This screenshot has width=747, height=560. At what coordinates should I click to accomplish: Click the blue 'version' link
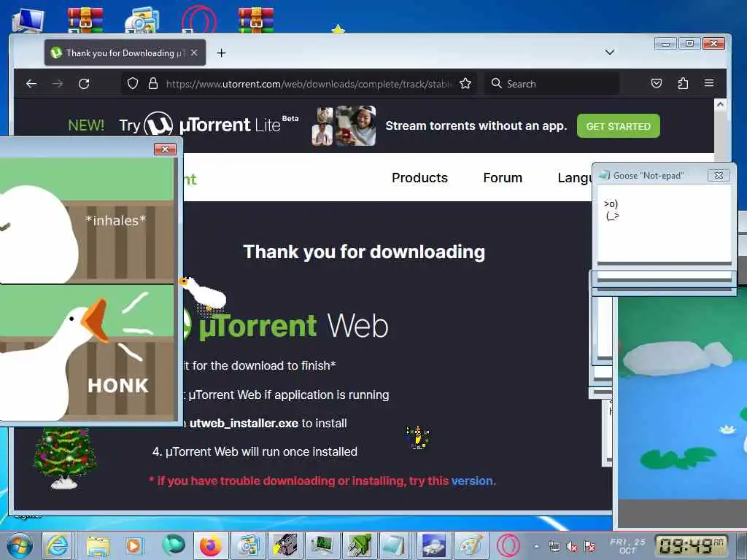pyautogui.click(x=472, y=481)
